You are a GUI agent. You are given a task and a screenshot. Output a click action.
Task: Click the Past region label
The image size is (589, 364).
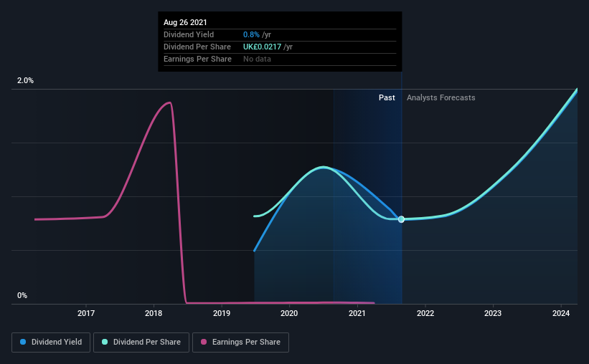pyautogui.click(x=387, y=97)
